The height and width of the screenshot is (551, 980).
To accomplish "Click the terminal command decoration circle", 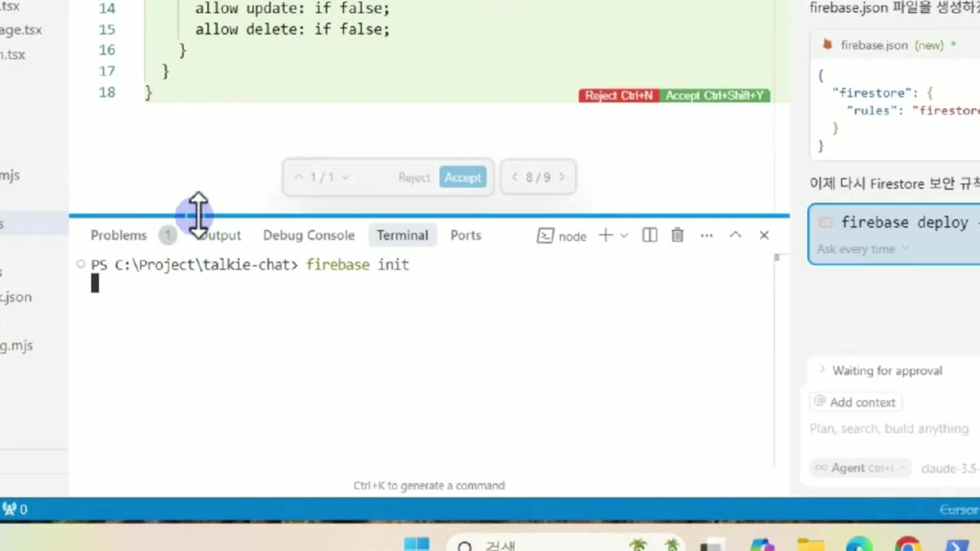I will pos(80,264).
